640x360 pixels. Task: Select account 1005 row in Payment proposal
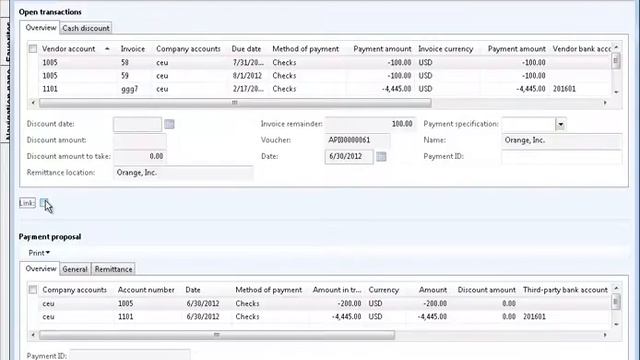[320, 304]
